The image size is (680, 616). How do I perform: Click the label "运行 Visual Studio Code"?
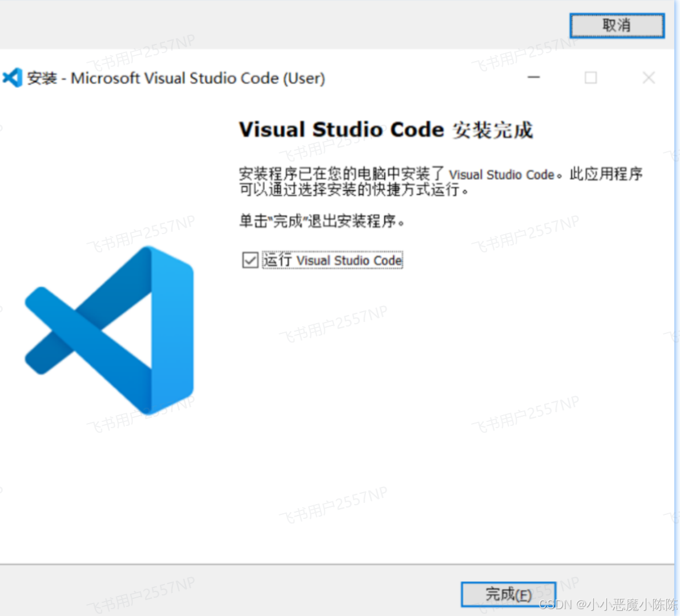[333, 260]
